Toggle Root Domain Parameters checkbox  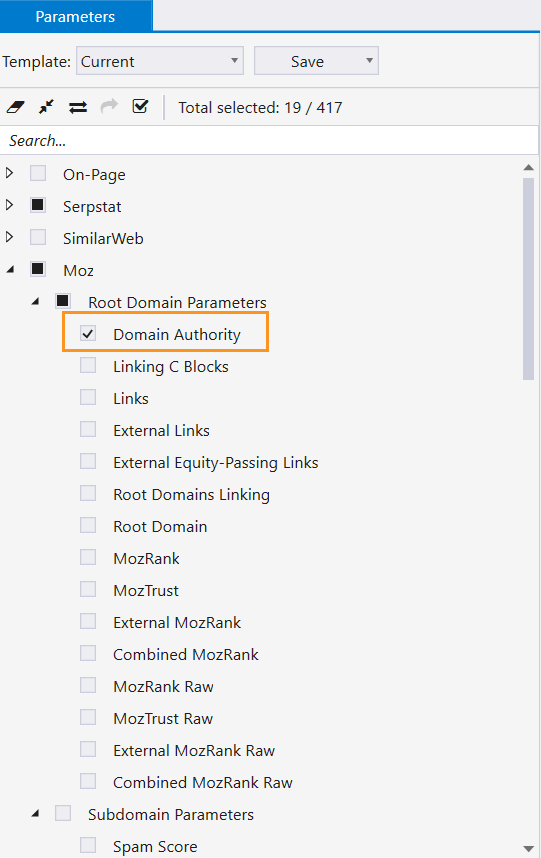tap(63, 301)
